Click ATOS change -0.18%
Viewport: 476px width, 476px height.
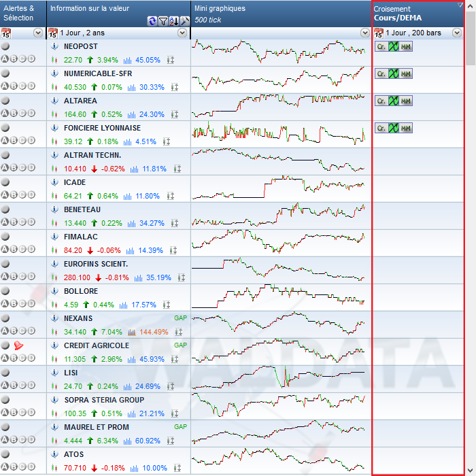[x=113, y=468]
